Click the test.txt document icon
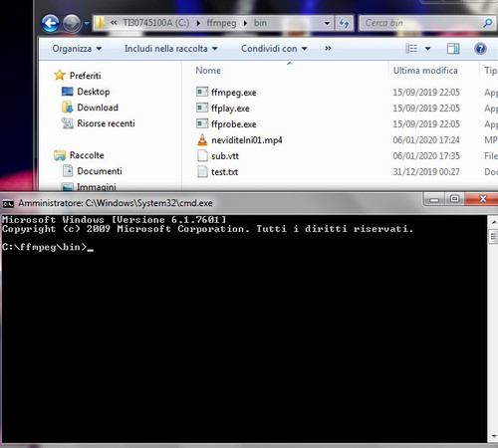498x448 pixels. [202, 171]
